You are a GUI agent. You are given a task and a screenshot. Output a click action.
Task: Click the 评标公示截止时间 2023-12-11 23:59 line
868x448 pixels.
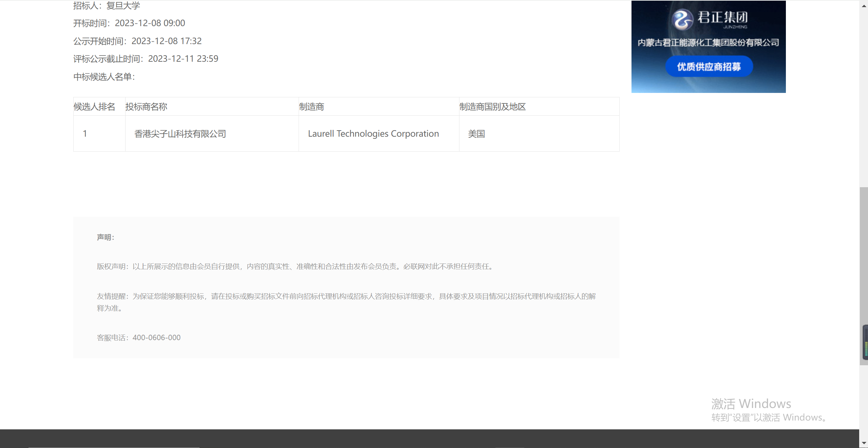pyautogui.click(x=146, y=59)
